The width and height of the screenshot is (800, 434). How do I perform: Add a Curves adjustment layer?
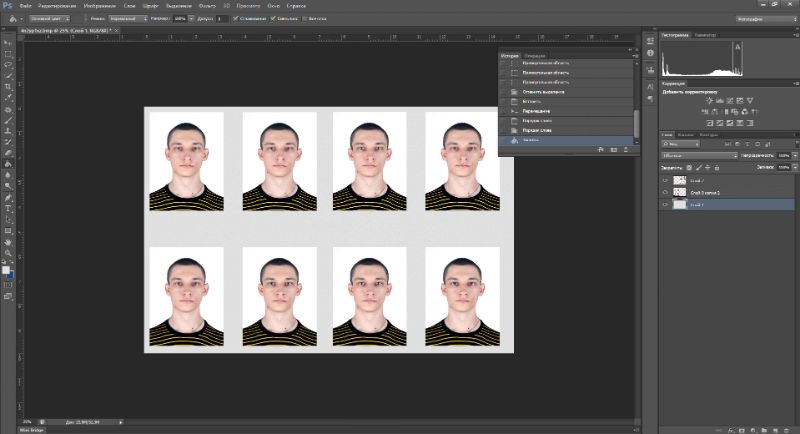[x=730, y=100]
